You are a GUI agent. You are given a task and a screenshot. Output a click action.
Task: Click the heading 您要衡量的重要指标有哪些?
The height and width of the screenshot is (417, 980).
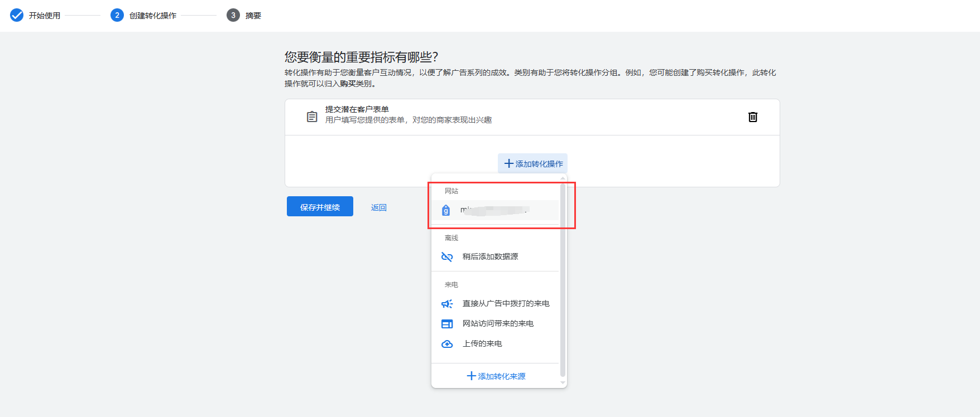(x=362, y=57)
